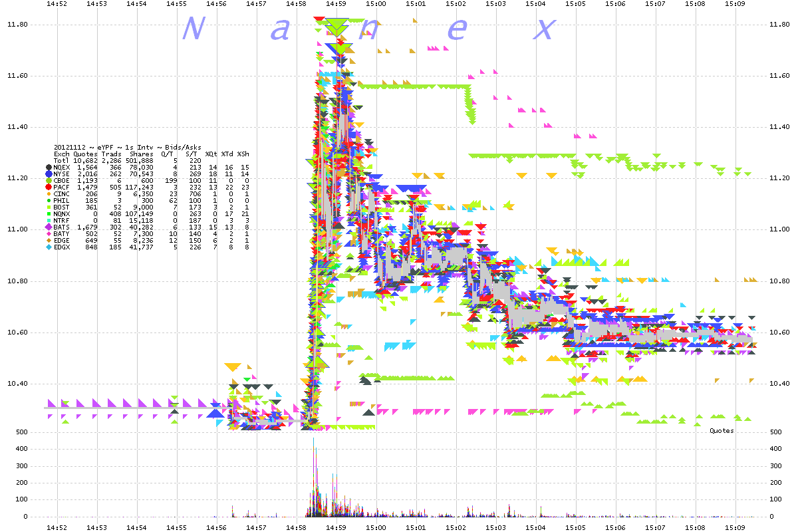Screen dimensions: 798x532
Task: Click the '11.80' label on the left price axis
Action: tap(16, 25)
